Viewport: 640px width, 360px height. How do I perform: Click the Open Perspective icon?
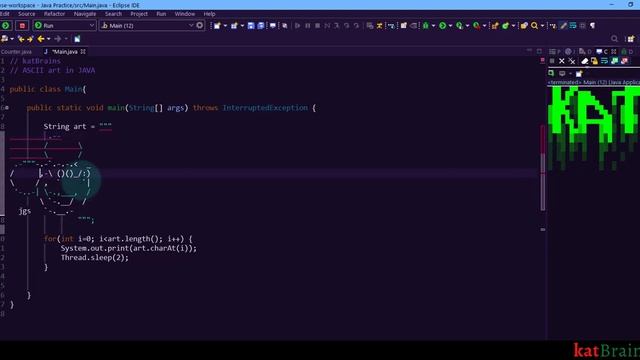pyautogui.click(x=631, y=39)
